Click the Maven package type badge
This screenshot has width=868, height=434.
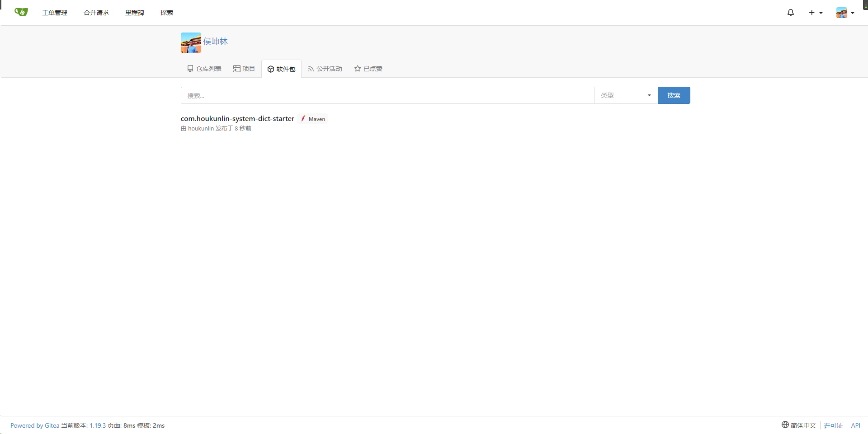pos(313,119)
